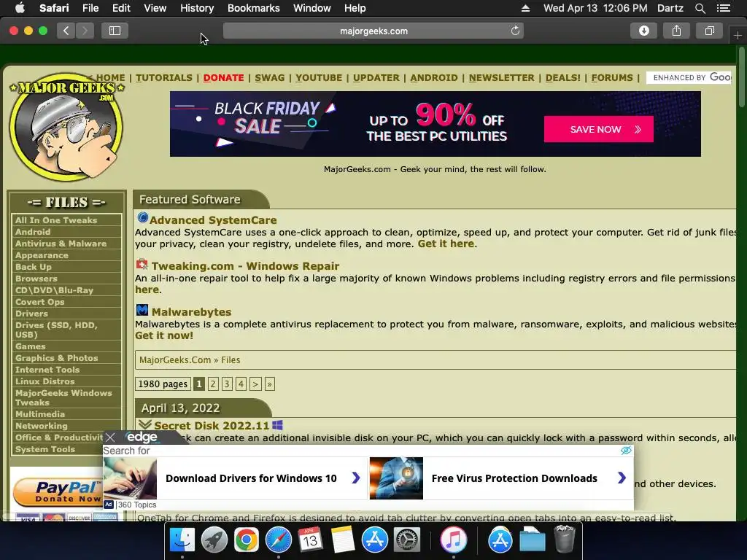Show the tab overview
This screenshot has height=560, width=747.
click(x=709, y=31)
